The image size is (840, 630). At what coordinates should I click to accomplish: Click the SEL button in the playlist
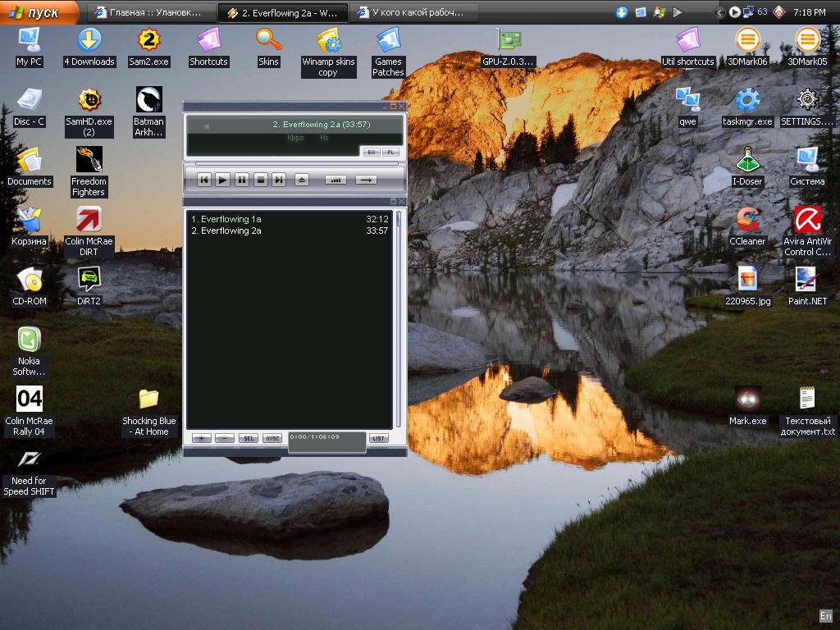[249, 438]
